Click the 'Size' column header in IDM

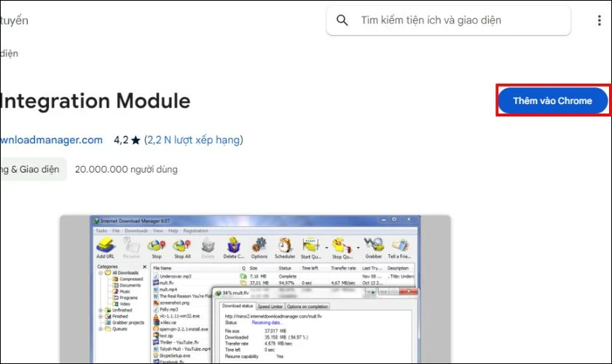254,269
